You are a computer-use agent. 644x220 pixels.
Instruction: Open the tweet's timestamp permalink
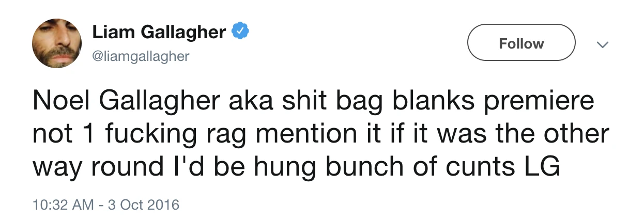coord(105,205)
